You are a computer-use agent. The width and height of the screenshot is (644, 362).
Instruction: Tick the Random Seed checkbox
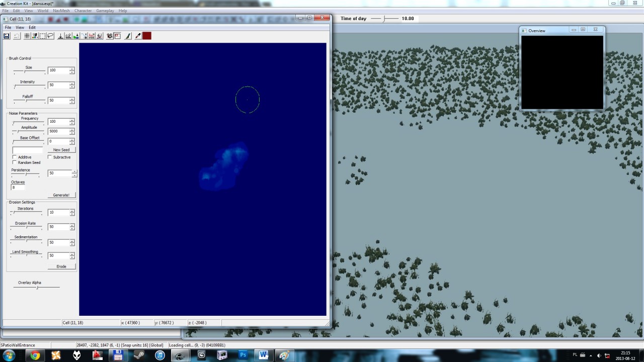(x=15, y=163)
